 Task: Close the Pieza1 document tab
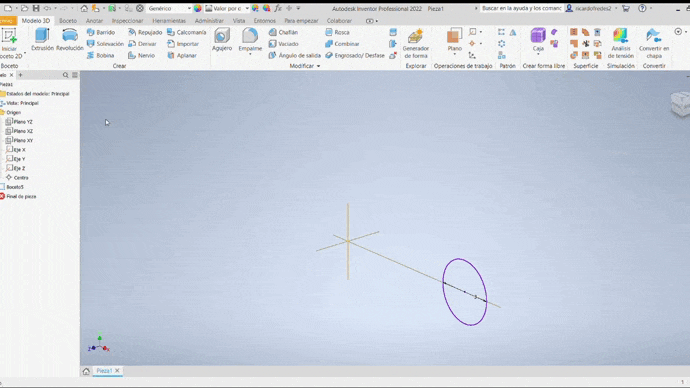tap(117, 371)
